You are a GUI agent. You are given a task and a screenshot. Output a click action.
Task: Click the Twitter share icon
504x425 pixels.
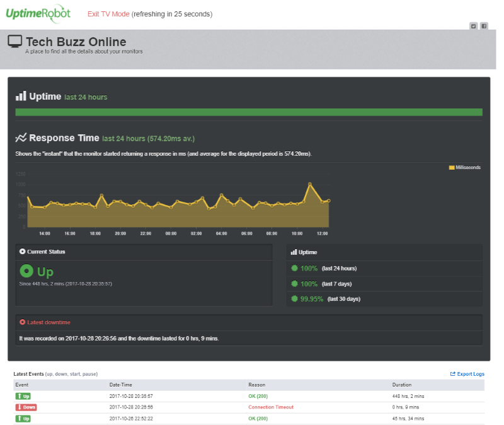pos(474,26)
